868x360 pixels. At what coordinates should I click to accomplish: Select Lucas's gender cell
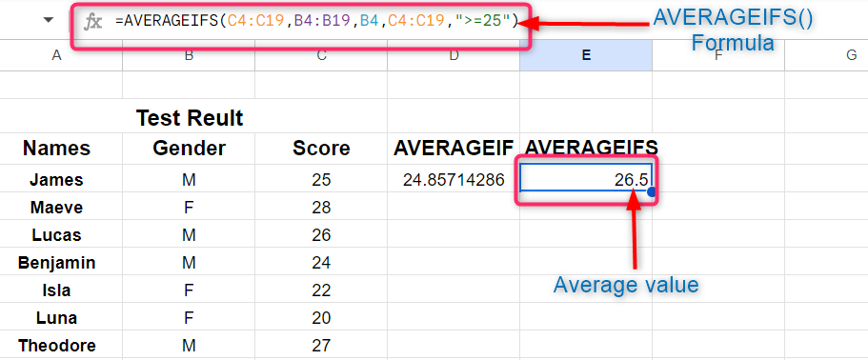coord(189,234)
